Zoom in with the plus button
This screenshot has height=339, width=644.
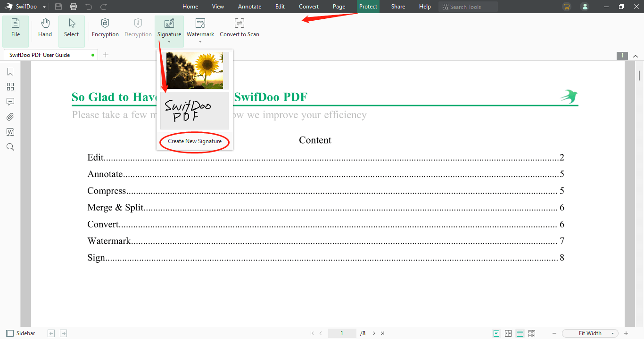point(626,333)
